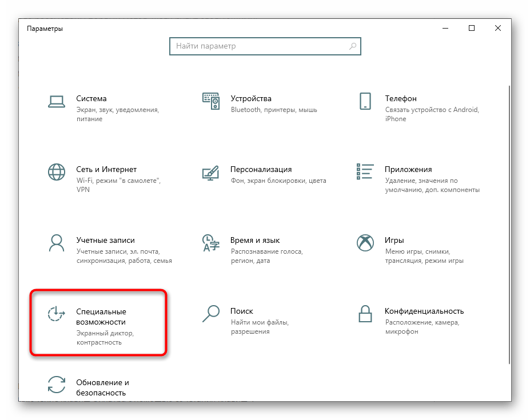Open the Персонализация brush icon

(210, 173)
